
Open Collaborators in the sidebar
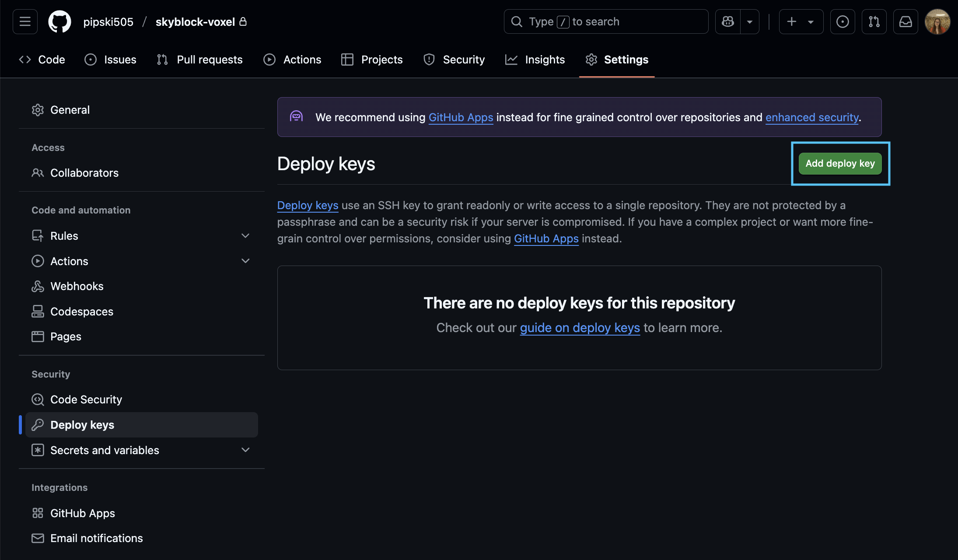coord(142,173)
